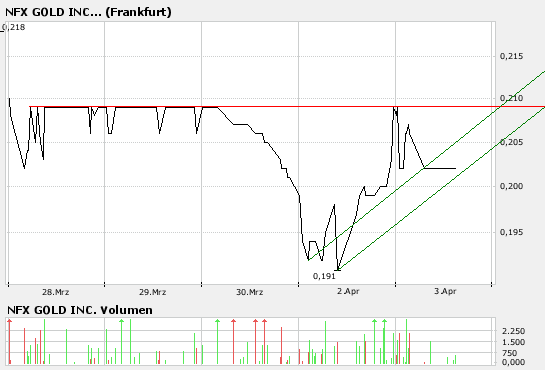Click the chart title NFX GOLD INC... (Frankfurt)
The width and height of the screenshot is (545, 384).
pos(88,12)
